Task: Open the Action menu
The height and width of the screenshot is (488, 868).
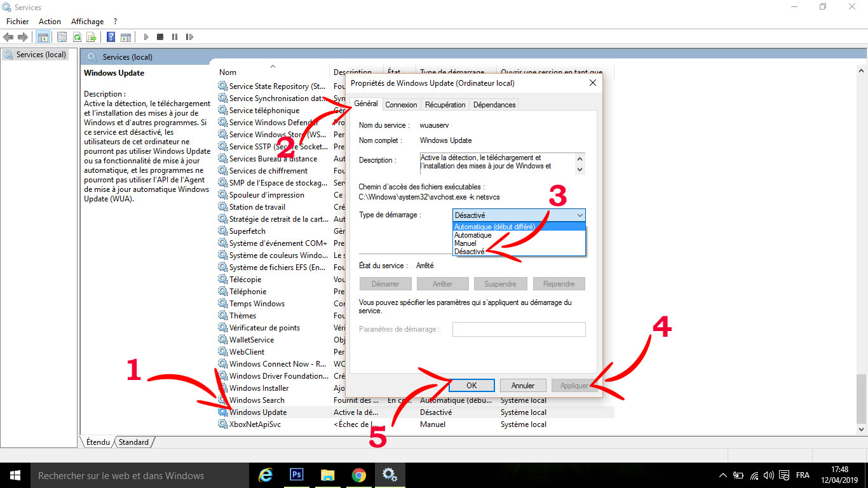Action: (x=50, y=21)
